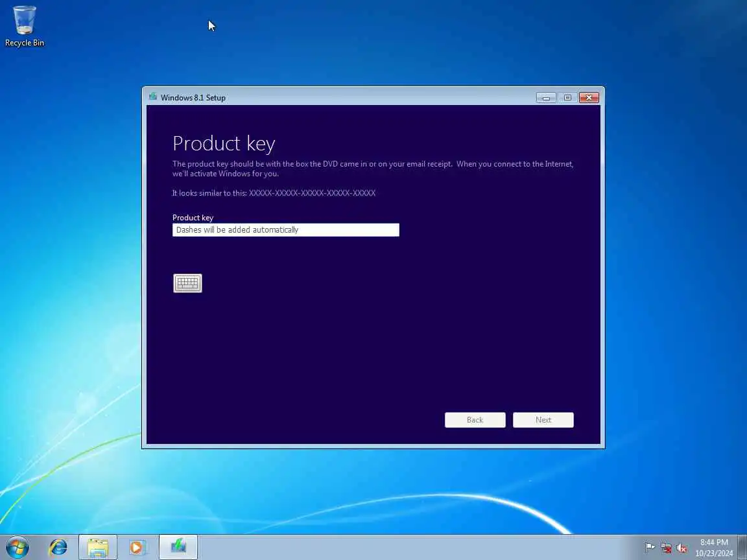Open the Windows Start menu orb

18,547
